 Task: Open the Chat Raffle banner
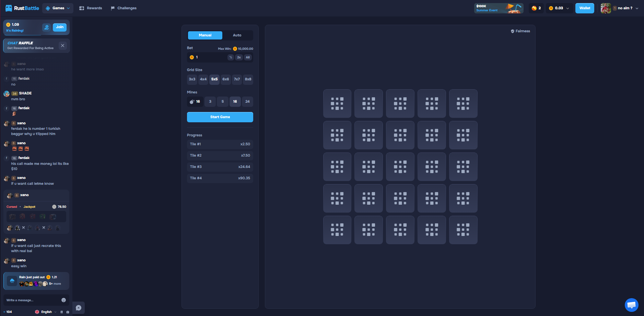tap(31, 45)
